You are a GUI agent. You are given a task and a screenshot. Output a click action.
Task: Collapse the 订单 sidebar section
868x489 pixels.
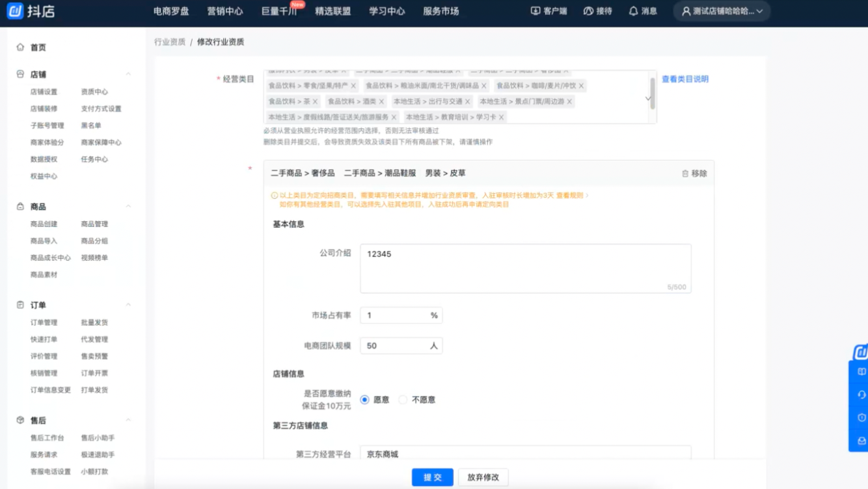point(128,305)
